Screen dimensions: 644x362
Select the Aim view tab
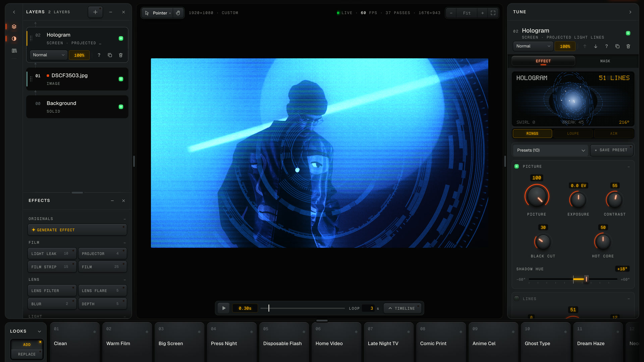[x=613, y=133]
